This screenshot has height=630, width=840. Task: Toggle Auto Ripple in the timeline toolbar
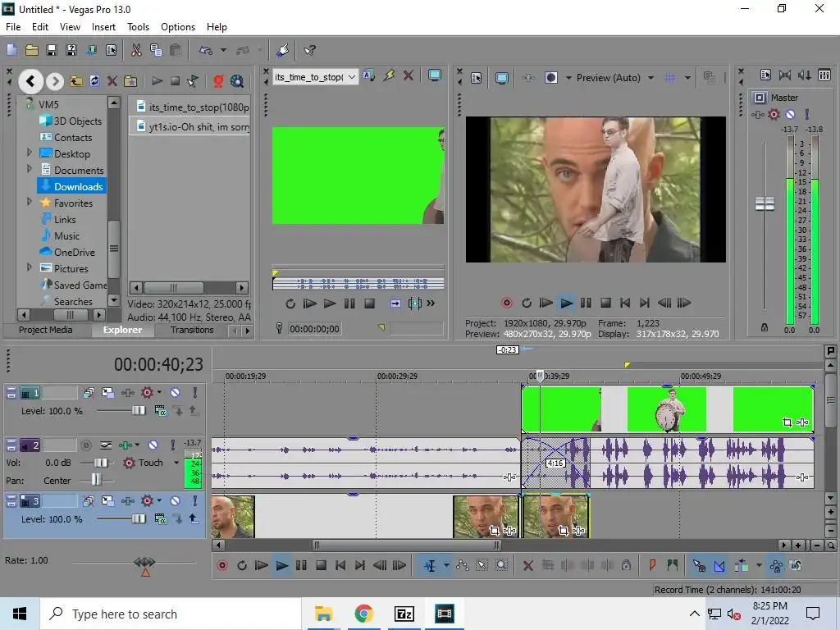click(x=742, y=565)
